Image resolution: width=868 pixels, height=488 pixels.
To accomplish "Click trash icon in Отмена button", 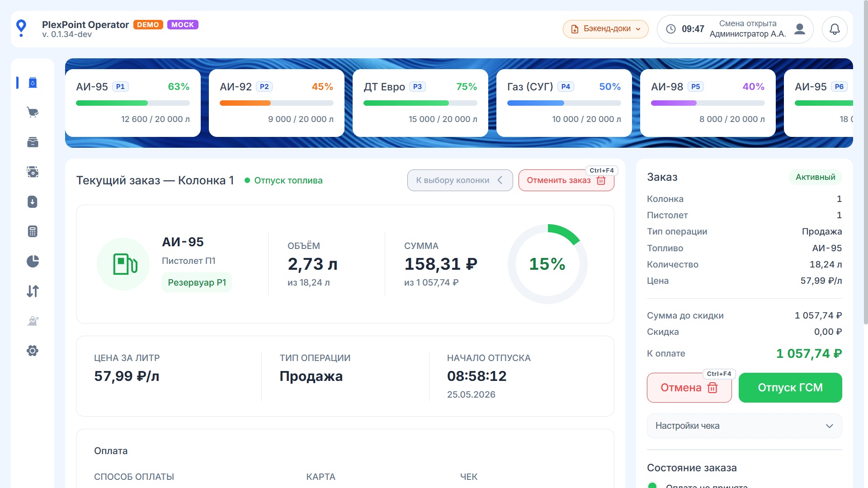I will pyautogui.click(x=712, y=388).
